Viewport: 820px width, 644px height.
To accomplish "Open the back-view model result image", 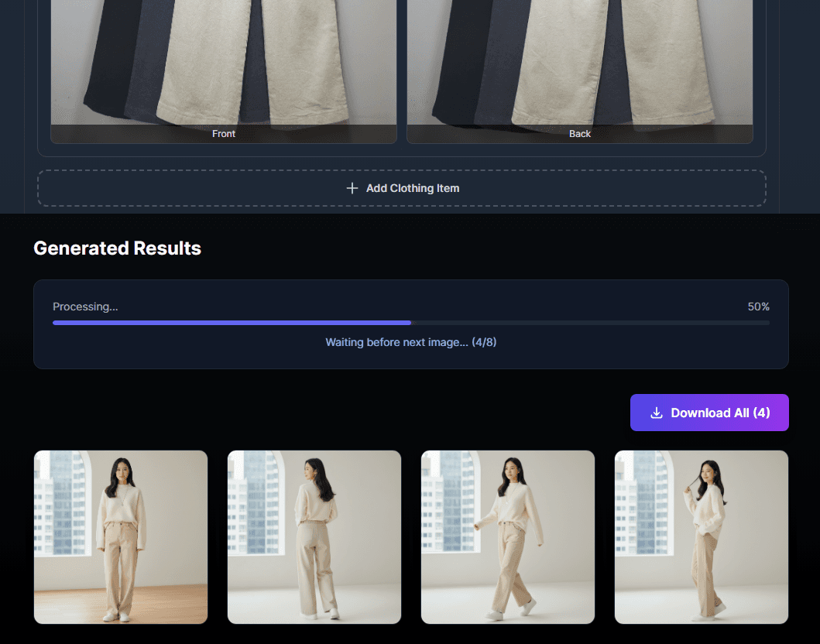I will pyautogui.click(x=314, y=536).
